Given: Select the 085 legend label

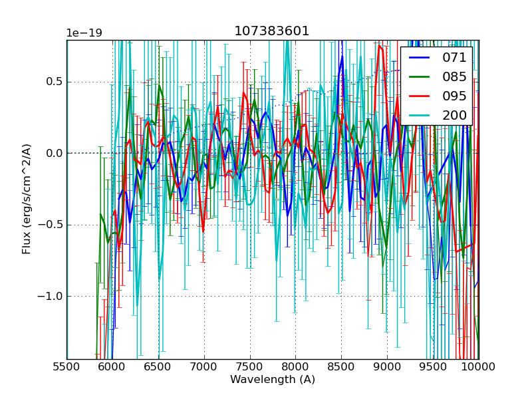Looking at the screenshot, I should pos(455,77).
